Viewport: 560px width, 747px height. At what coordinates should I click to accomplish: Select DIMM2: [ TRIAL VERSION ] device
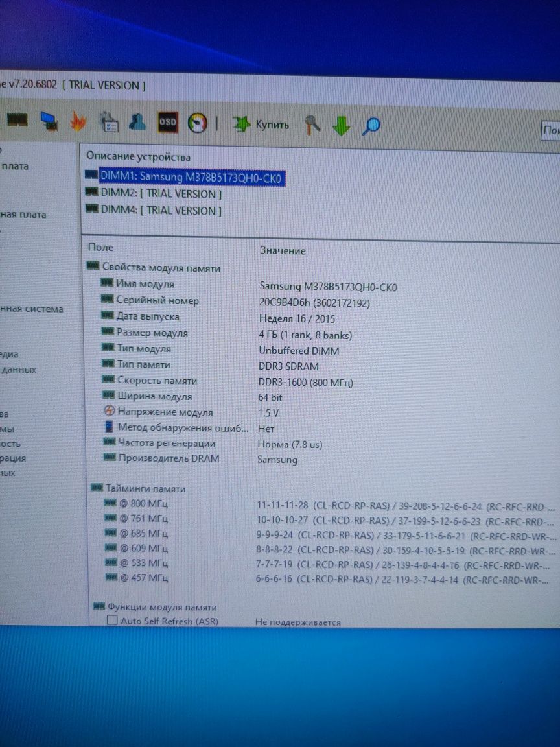click(154, 194)
